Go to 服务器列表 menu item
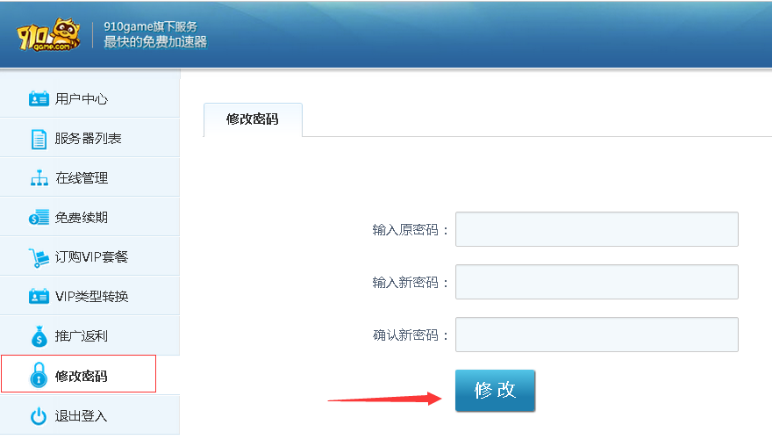 [88, 139]
